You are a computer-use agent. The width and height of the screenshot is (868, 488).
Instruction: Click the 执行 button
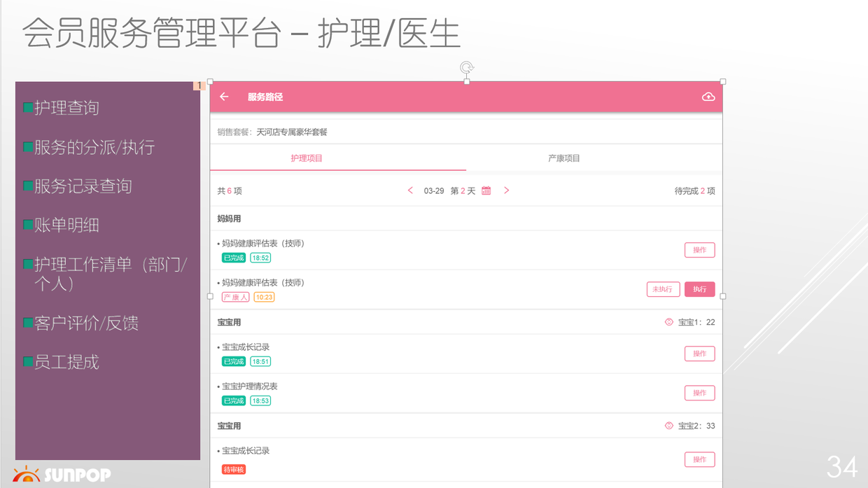click(699, 289)
